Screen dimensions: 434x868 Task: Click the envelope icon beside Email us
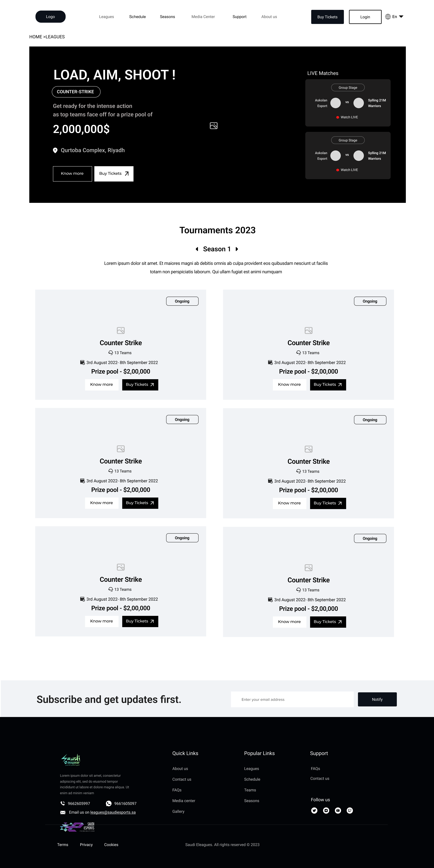click(x=63, y=812)
